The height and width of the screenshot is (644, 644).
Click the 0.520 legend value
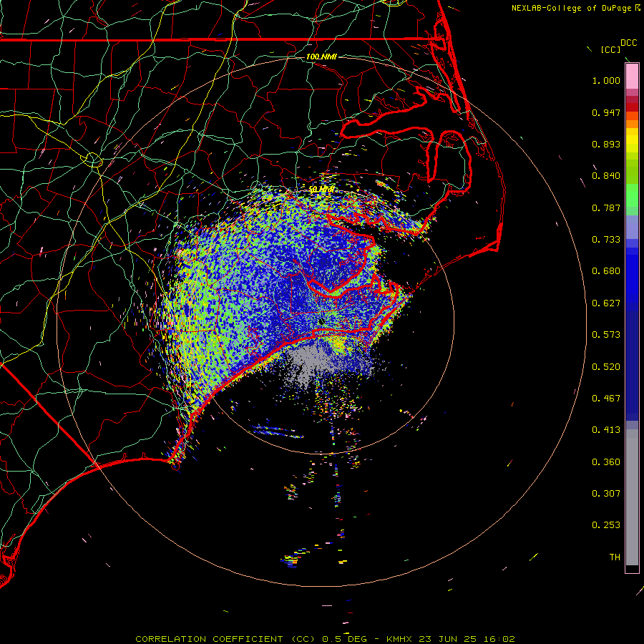pyautogui.click(x=606, y=367)
